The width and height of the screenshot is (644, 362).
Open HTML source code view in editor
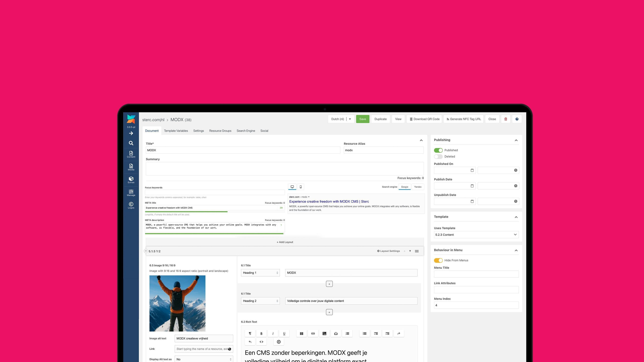pos(261,342)
